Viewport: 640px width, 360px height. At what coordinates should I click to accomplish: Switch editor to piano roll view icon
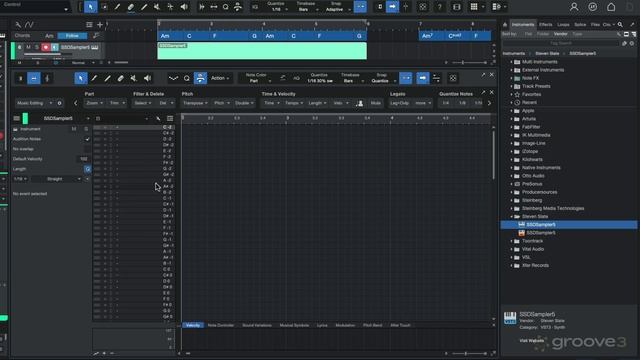pos(33,78)
